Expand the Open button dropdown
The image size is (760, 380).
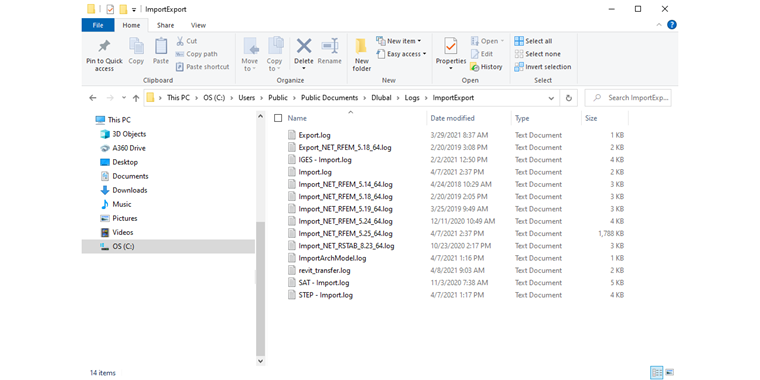pyautogui.click(x=502, y=41)
